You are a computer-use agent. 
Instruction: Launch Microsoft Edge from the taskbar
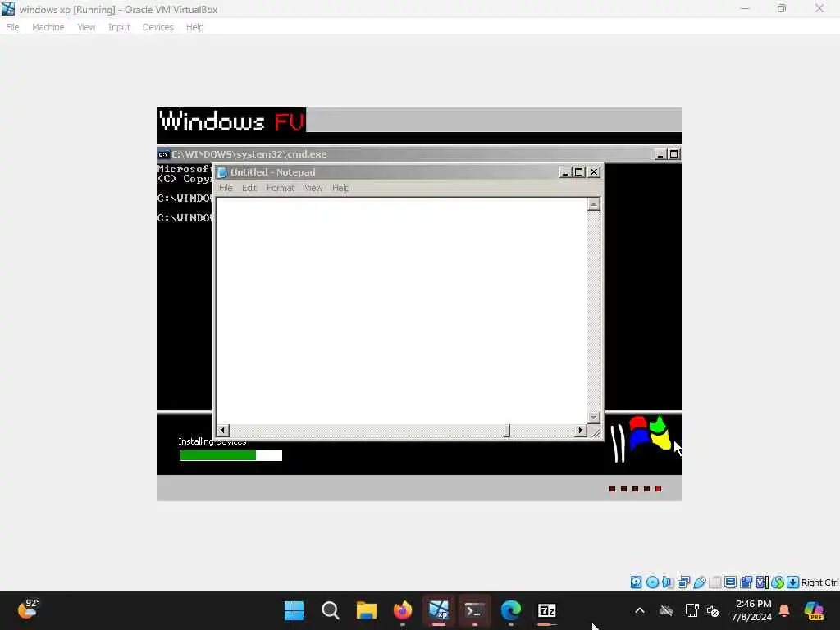point(510,610)
